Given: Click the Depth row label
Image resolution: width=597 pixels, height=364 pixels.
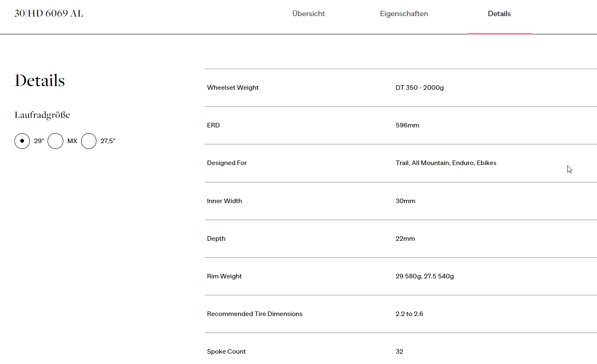Looking at the screenshot, I should point(216,239).
